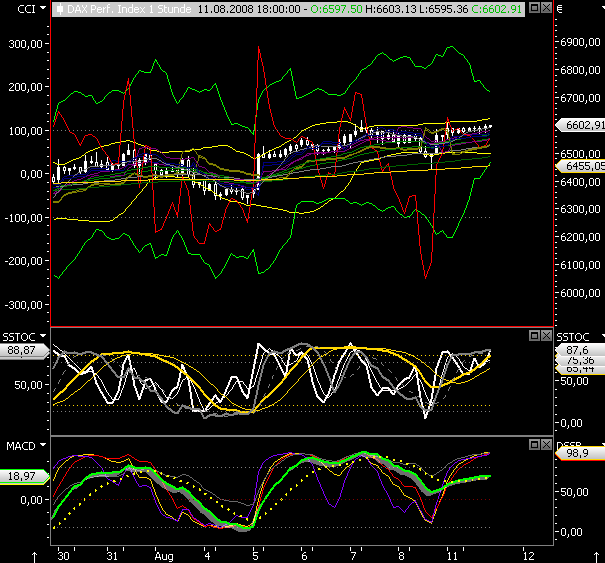Click date label 31 on time axis
Viewport: 605px width, 563px height.
click(x=112, y=556)
